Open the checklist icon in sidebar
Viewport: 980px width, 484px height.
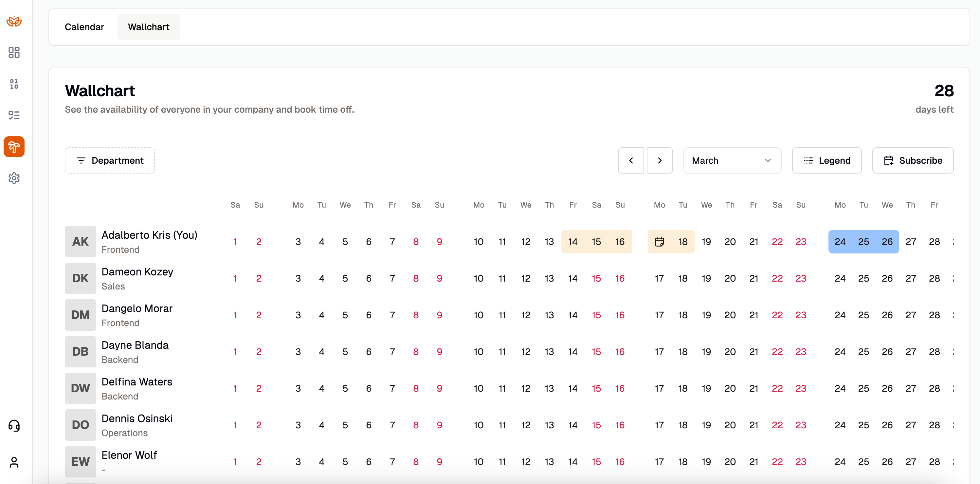pos(14,115)
